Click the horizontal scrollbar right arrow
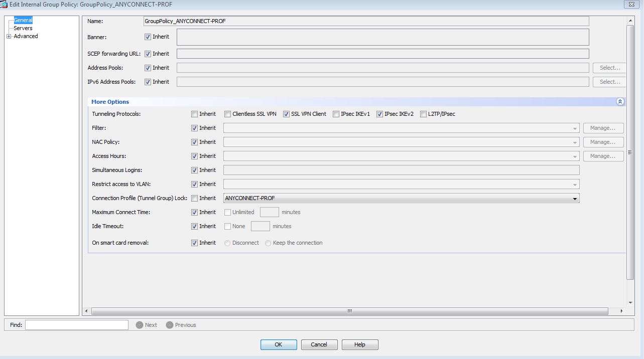644x359 pixels. click(x=621, y=311)
